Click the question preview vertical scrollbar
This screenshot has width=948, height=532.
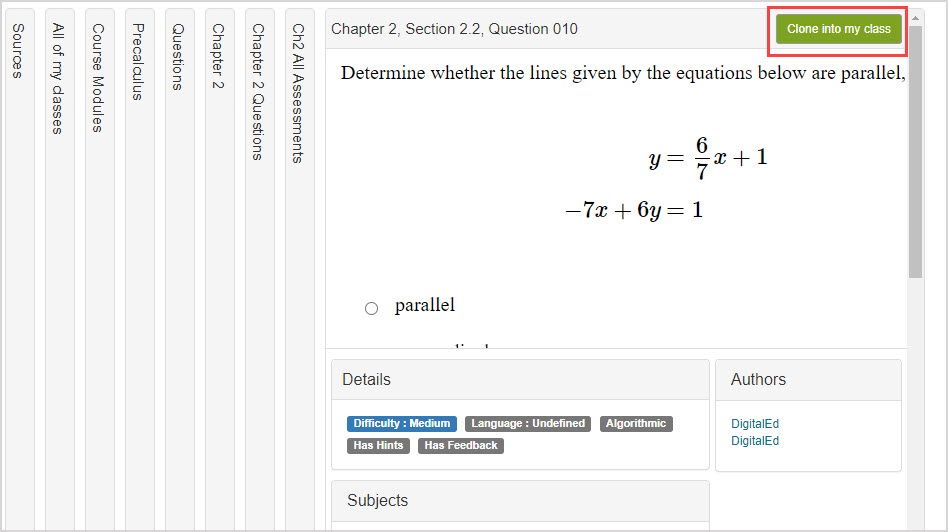coord(915,160)
